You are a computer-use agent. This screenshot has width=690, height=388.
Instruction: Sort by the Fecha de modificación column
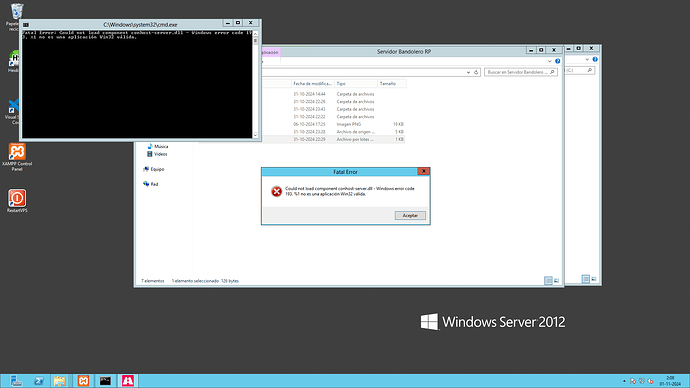pyautogui.click(x=312, y=84)
